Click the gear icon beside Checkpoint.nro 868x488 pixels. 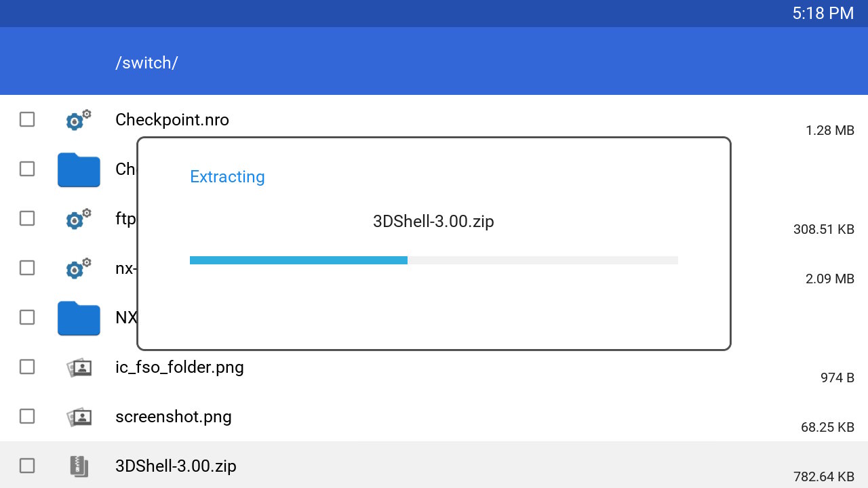click(79, 120)
